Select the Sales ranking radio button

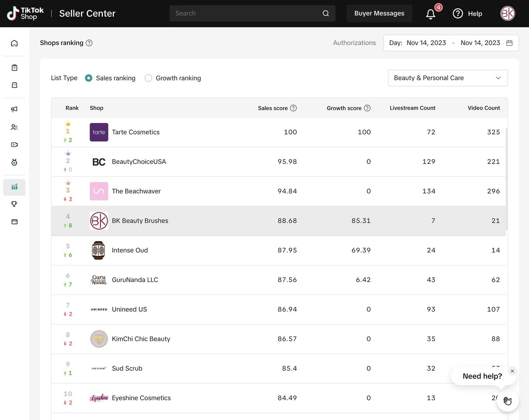(x=89, y=78)
